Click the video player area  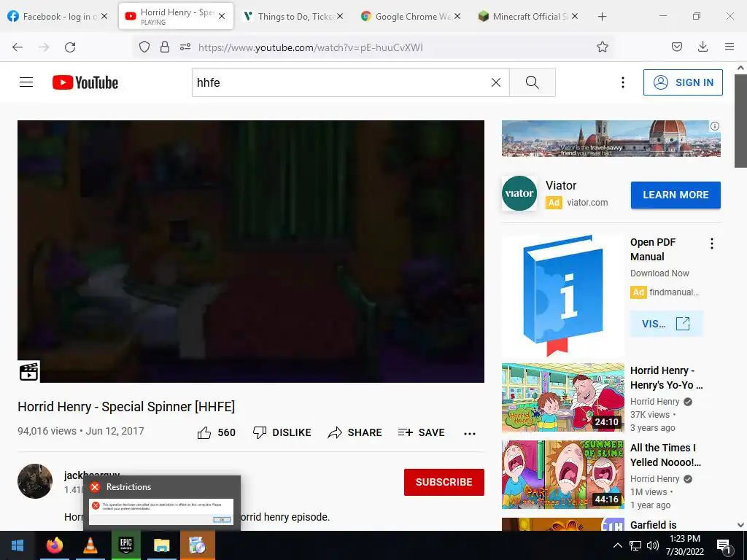[251, 251]
